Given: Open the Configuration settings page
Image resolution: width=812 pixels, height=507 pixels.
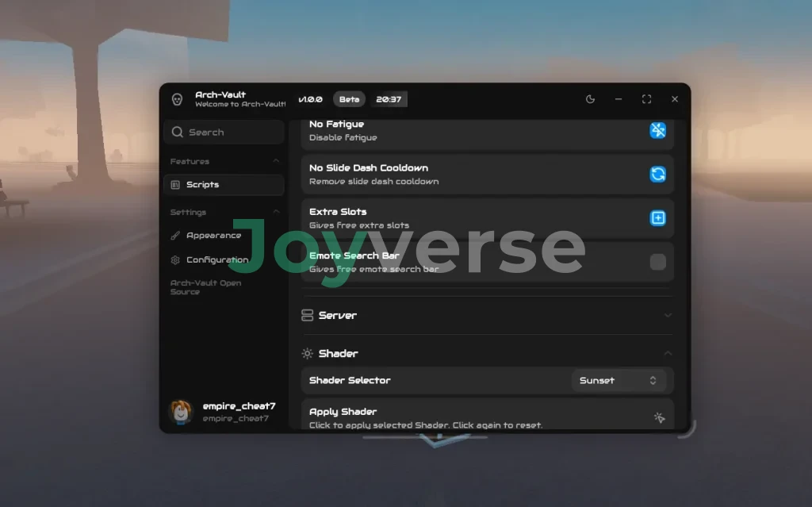Looking at the screenshot, I should 216,259.
